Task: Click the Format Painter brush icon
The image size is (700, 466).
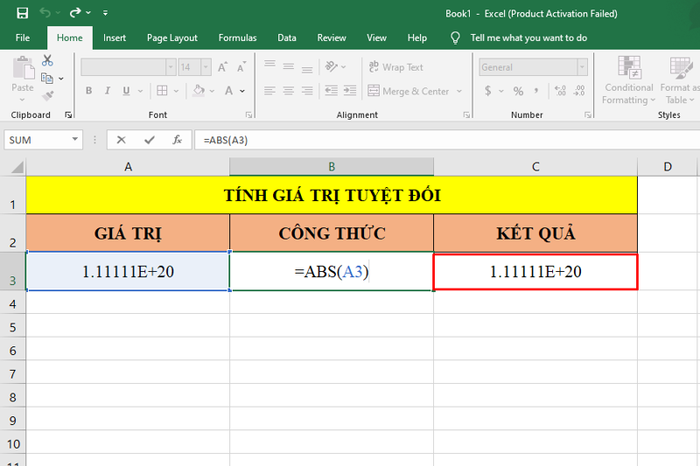Action: coord(47,96)
